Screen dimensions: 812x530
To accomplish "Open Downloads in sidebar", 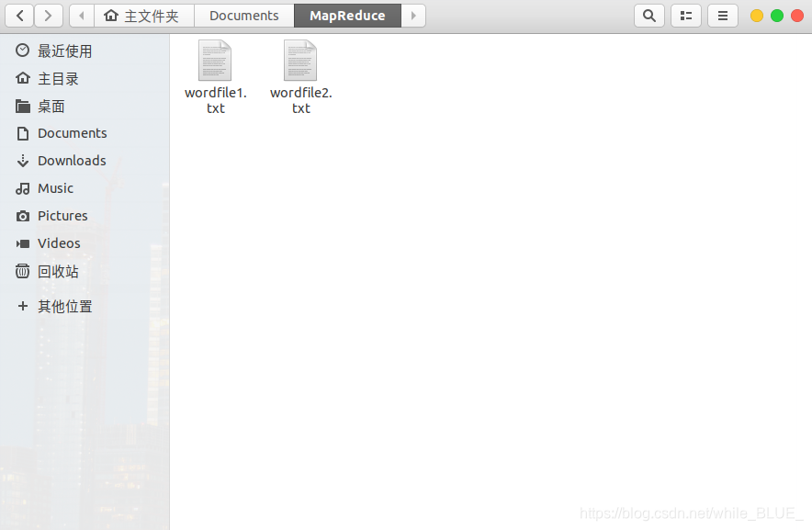I will 85,161.
